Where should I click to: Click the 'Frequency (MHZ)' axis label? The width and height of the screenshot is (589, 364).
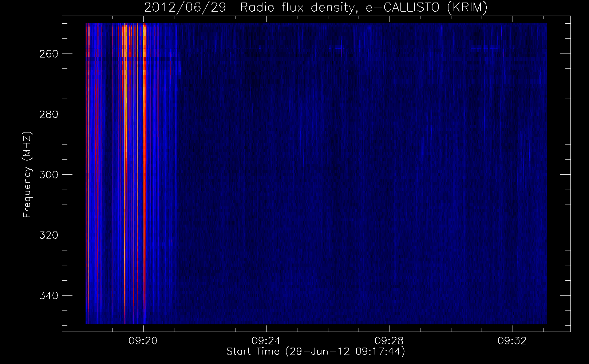(x=27, y=175)
